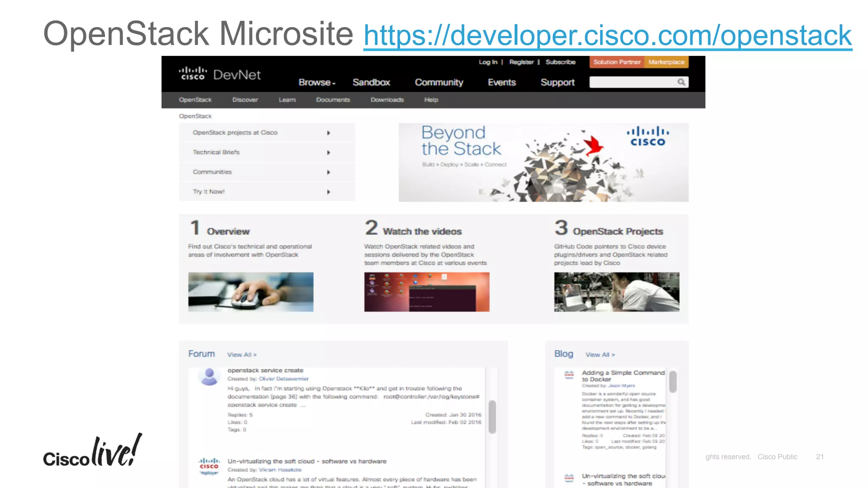Go to the Sandbox menu
868x488 pixels.
pyautogui.click(x=371, y=83)
